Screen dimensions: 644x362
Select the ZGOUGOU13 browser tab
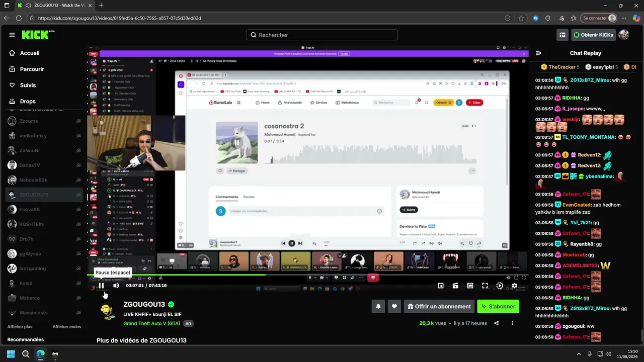54,6
